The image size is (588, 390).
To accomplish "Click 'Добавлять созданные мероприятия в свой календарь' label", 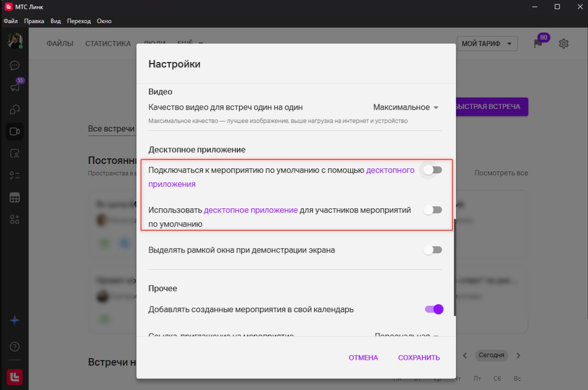I will point(251,309).
